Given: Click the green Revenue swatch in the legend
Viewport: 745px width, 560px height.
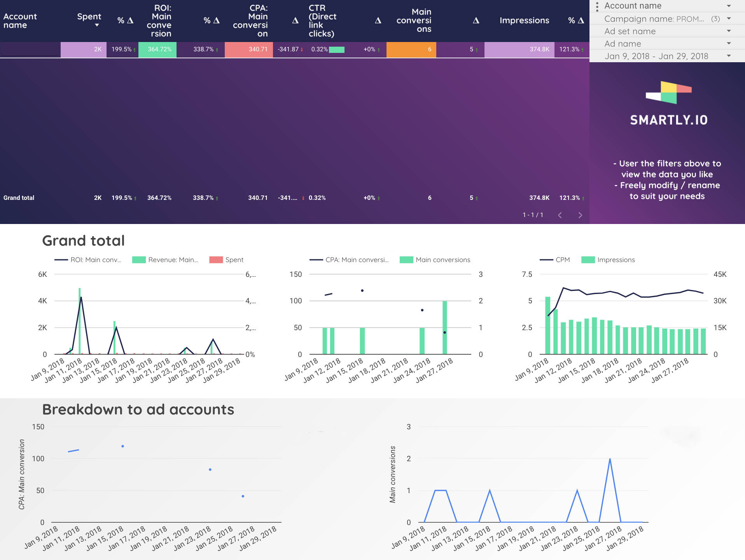Looking at the screenshot, I should [138, 259].
